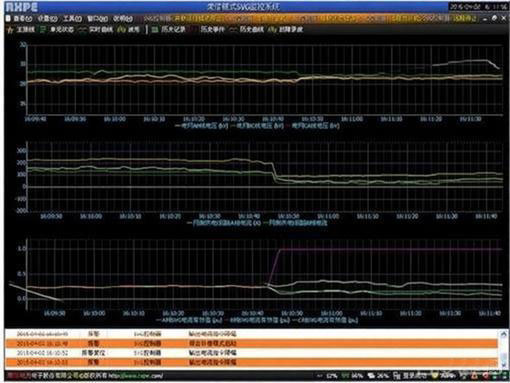Click 故障录波 fault recording waveform icon

tap(273, 30)
